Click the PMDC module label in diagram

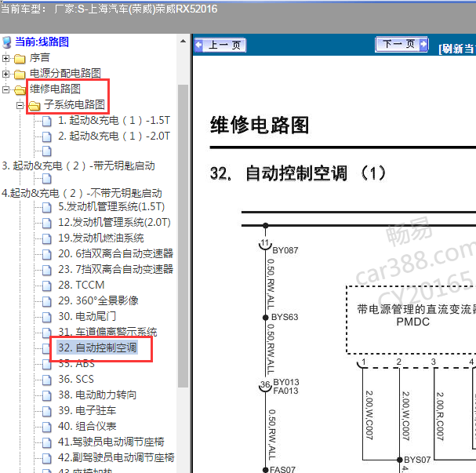pyautogui.click(x=412, y=322)
